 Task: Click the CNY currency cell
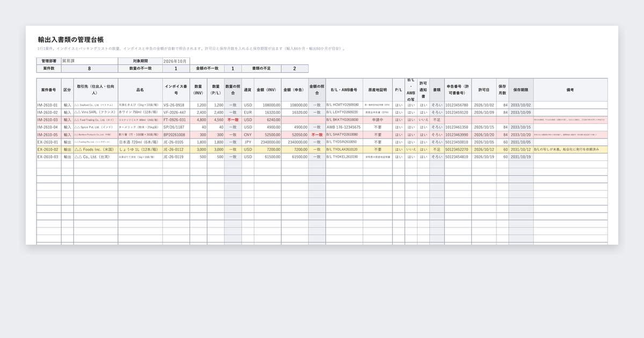[x=248, y=135]
